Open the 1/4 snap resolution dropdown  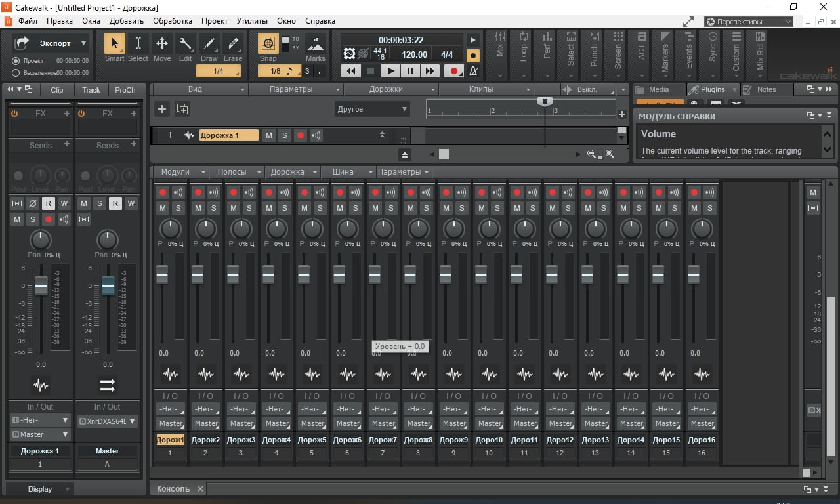coord(219,71)
